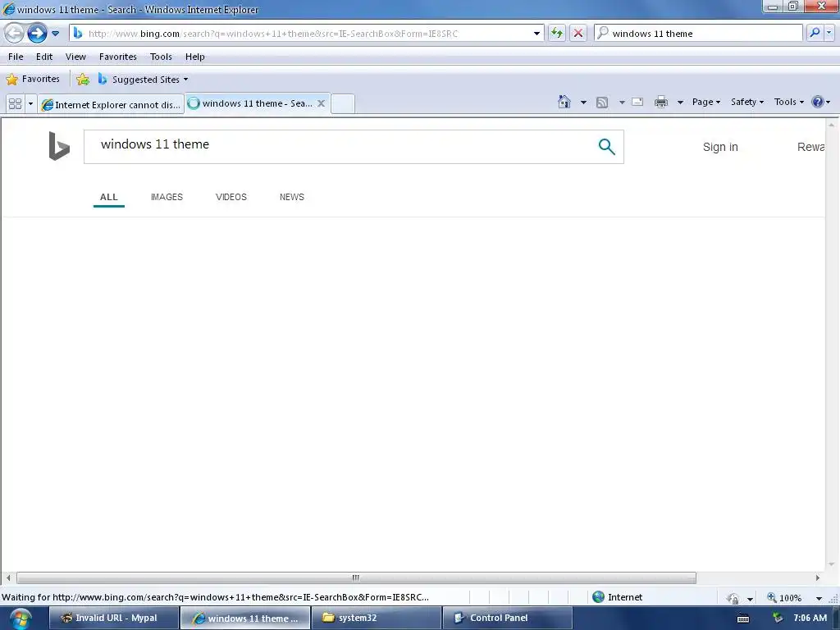Click the 100% zoom level button
The image size is (840, 630).
pos(784,597)
